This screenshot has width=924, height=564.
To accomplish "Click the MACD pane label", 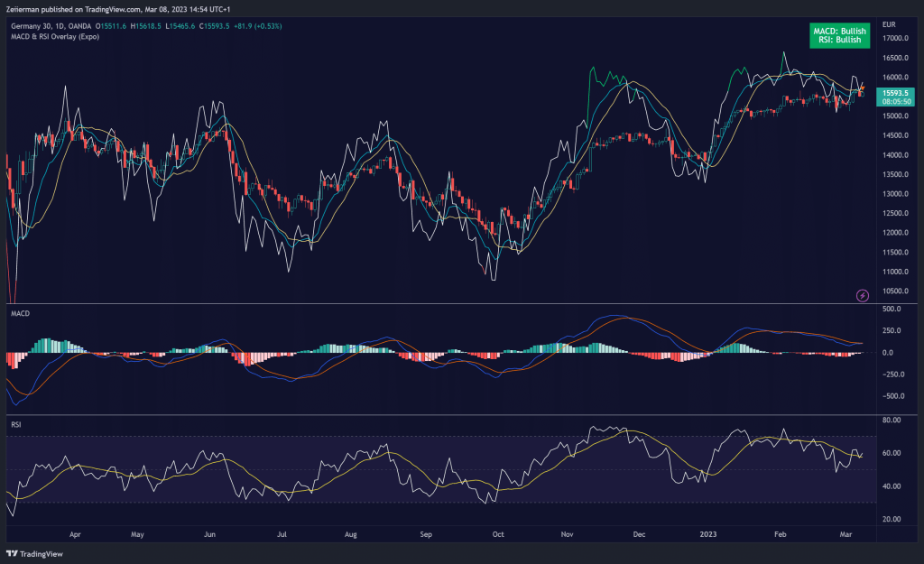I will pos(20,313).
